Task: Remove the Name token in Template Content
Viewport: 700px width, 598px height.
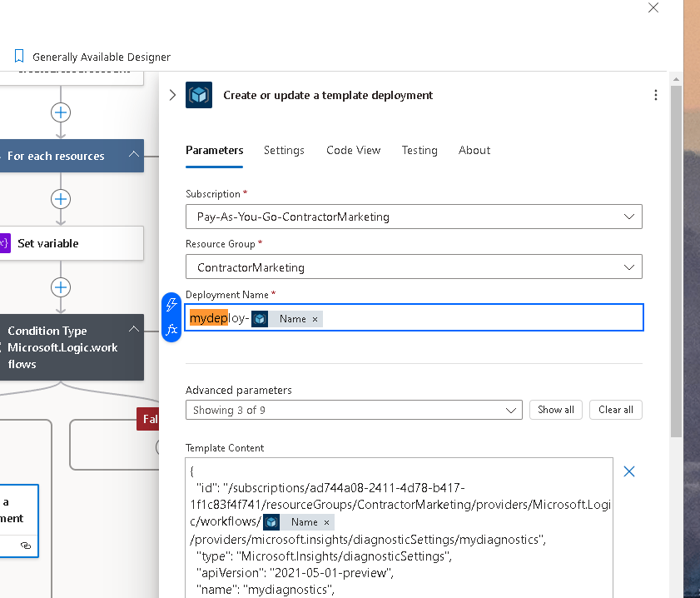Action: pyautogui.click(x=326, y=522)
